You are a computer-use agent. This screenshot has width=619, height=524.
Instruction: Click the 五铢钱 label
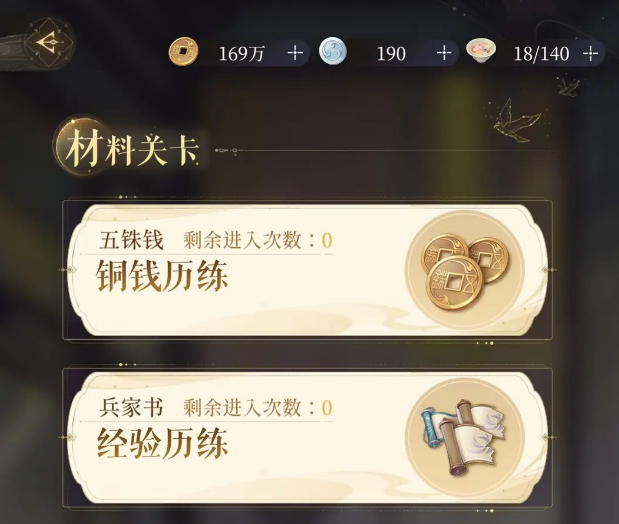point(131,240)
